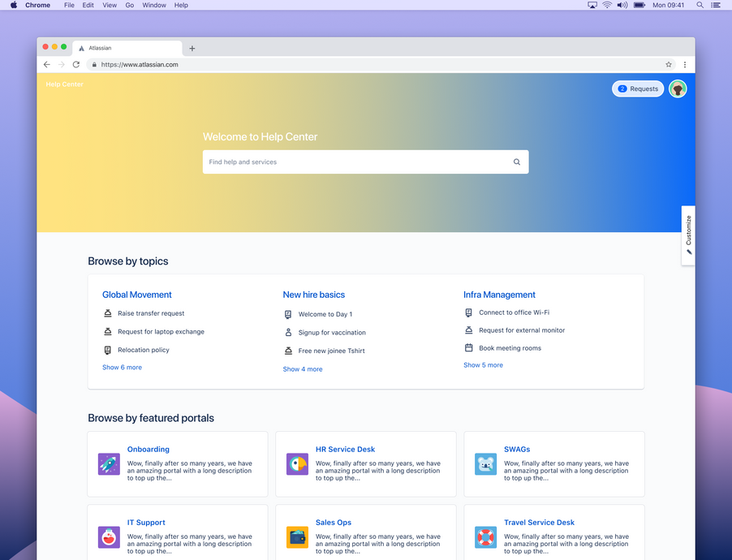This screenshot has width=732, height=560.
Task: Click the person icon beside Signup for vaccination
Action: pos(288,332)
